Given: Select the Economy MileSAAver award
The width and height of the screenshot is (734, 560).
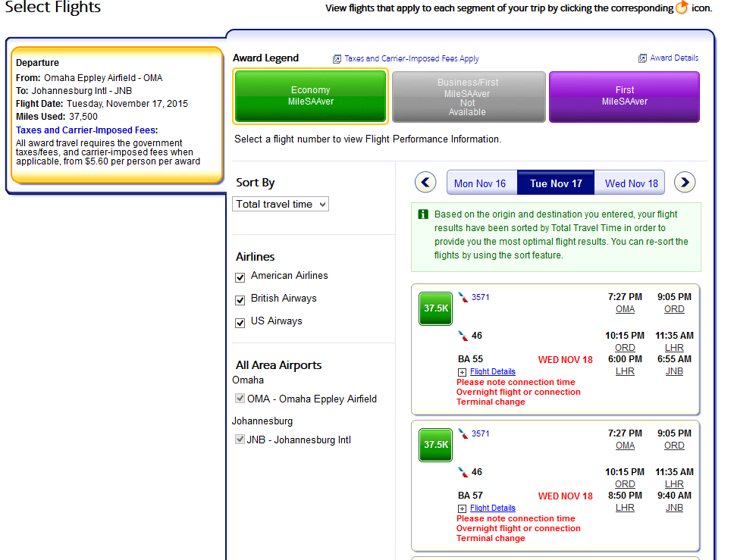Looking at the screenshot, I should click(311, 96).
